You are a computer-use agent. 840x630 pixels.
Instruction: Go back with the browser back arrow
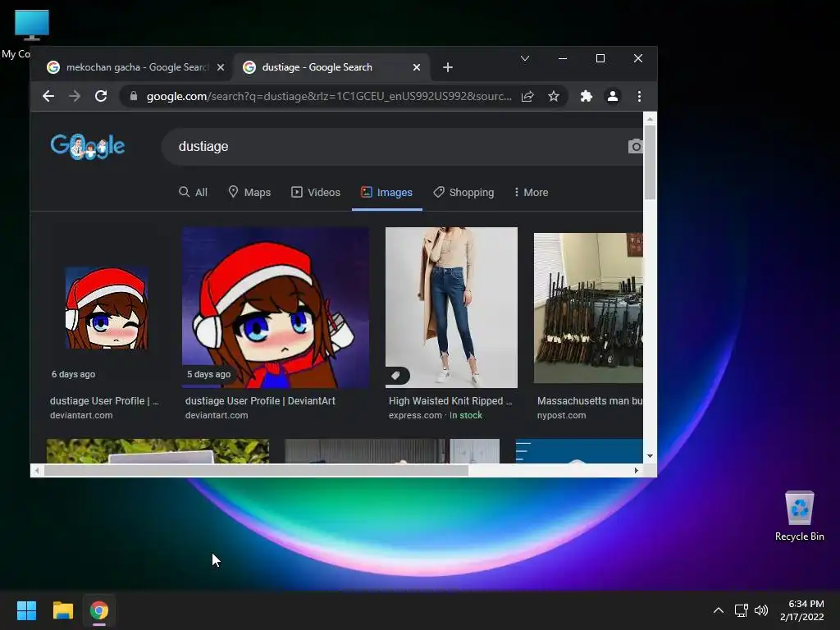pyautogui.click(x=48, y=97)
